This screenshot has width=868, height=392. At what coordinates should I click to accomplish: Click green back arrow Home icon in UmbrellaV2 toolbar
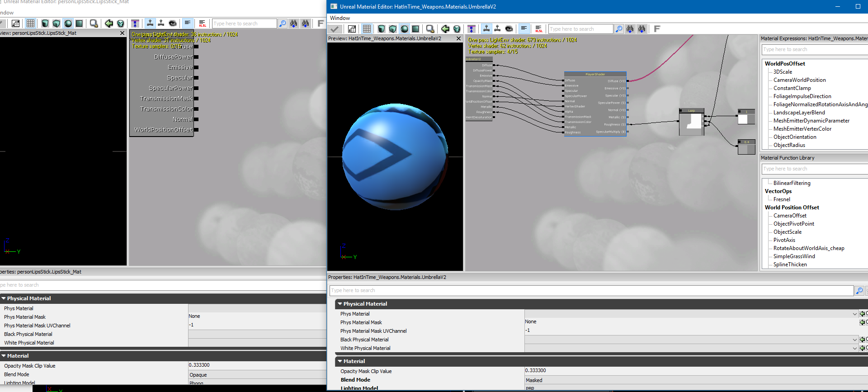[x=445, y=29]
